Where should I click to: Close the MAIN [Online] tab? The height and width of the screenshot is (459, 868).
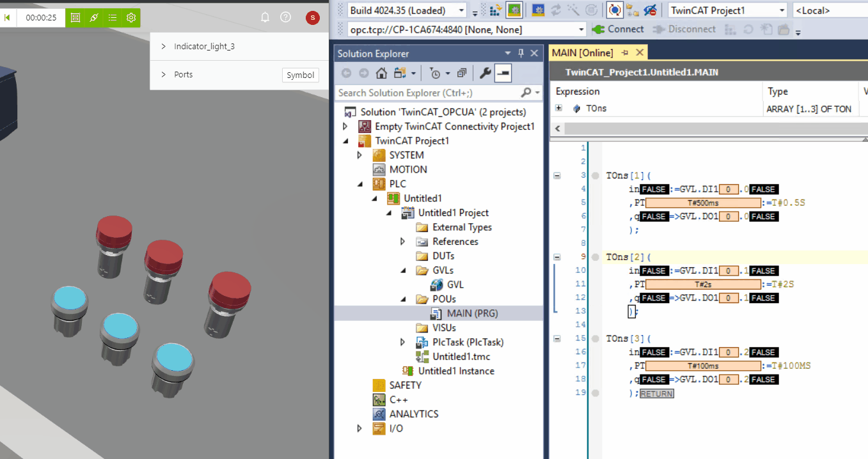(x=639, y=52)
